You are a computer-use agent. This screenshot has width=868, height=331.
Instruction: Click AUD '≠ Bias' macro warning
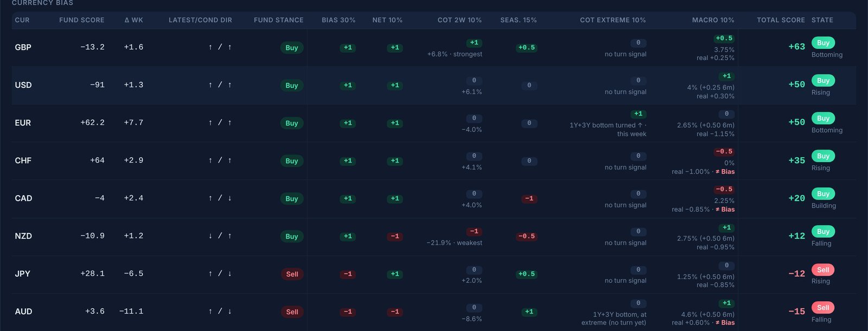point(725,323)
